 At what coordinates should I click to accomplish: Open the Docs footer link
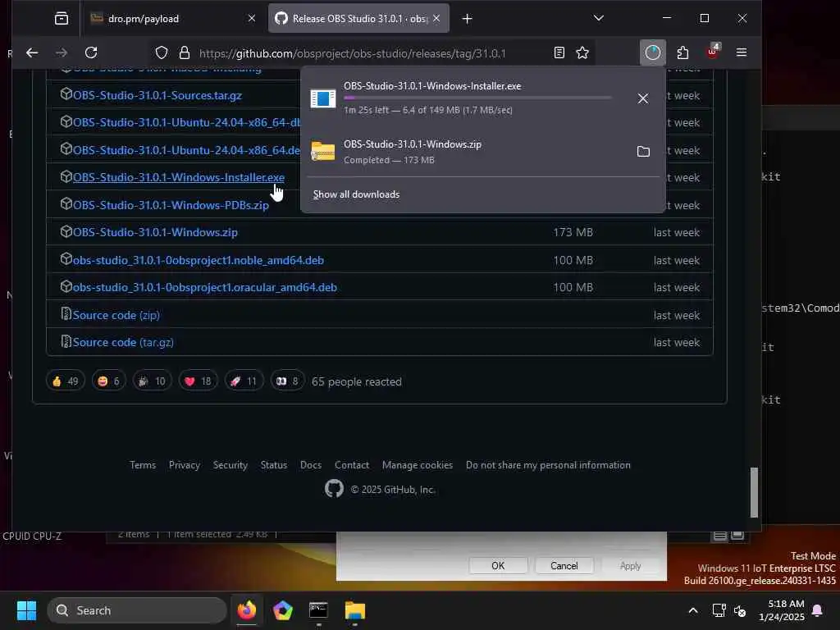(x=311, y=465)
